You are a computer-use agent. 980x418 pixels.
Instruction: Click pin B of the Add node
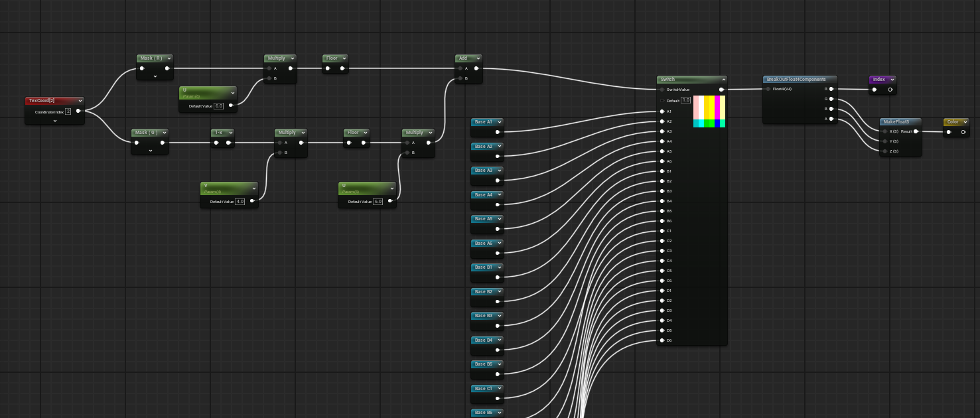click(x=459, y=78)
